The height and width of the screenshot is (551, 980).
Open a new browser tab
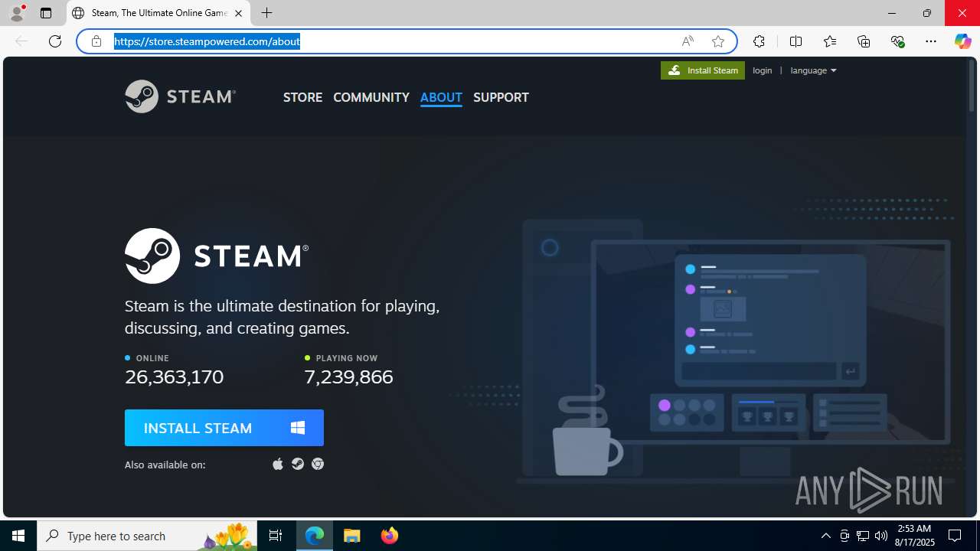pyautogui.click(x=266, y=13)
